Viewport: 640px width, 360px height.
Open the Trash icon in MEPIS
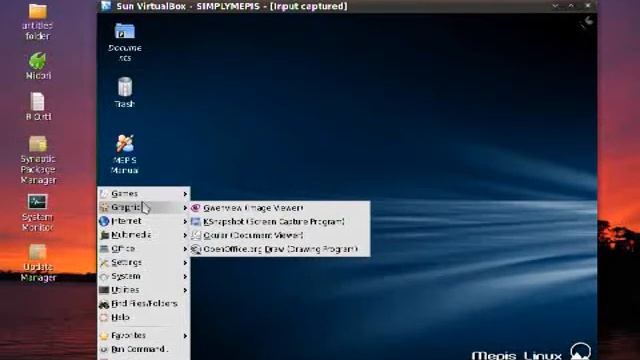(125, 87)
